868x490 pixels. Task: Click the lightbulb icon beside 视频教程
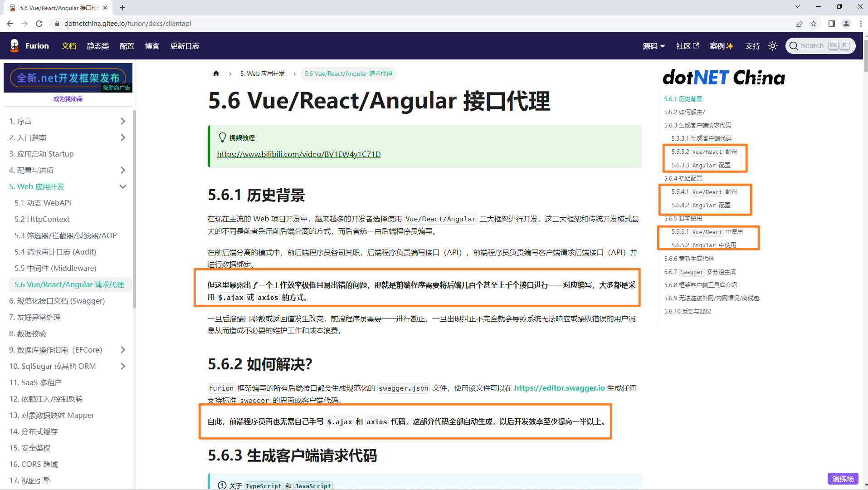222,137
